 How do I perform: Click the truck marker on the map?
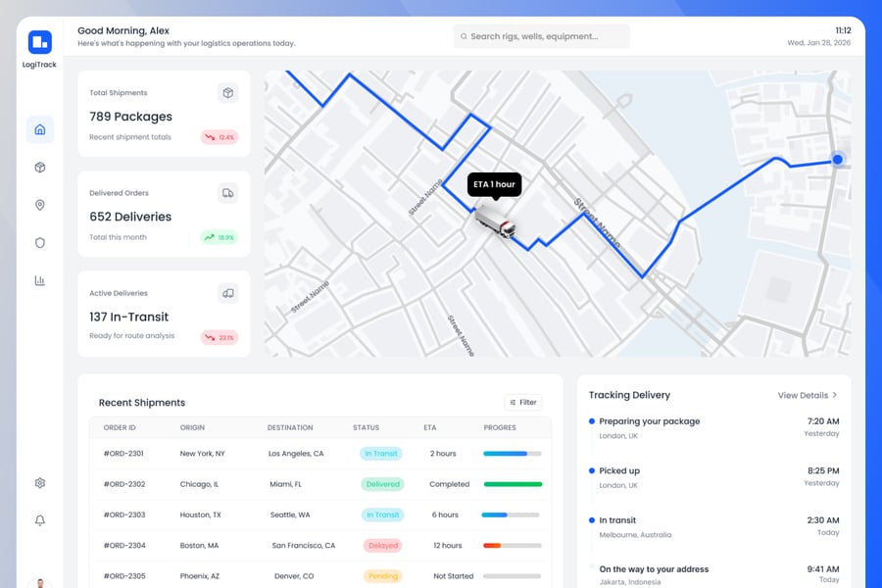tap(495, 221)
